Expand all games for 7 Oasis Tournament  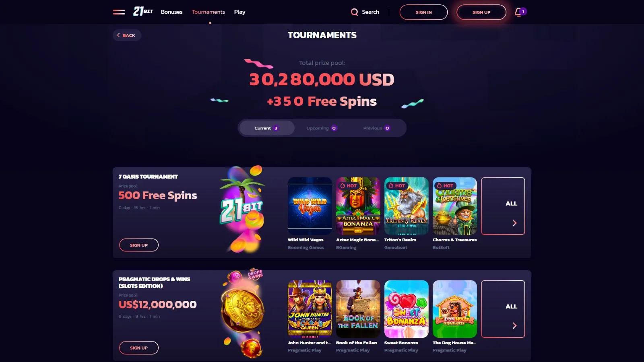coord(503,206)
